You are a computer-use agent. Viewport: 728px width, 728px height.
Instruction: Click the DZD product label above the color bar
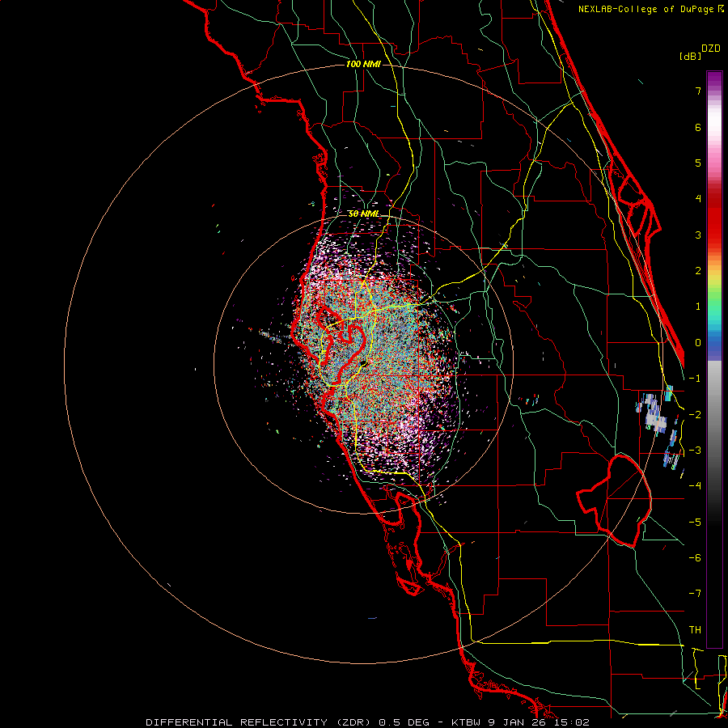[711, 49]
